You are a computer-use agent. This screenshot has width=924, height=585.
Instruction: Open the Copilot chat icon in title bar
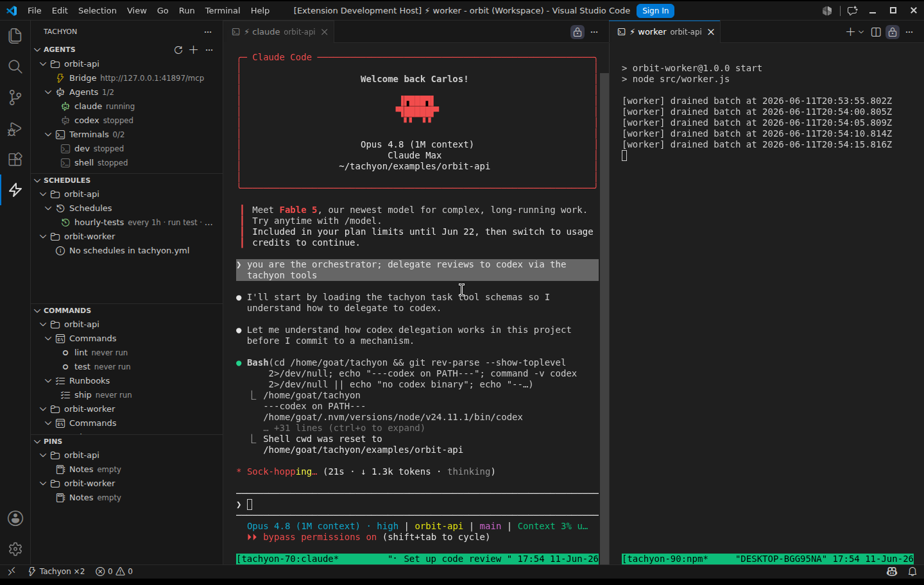852,10
